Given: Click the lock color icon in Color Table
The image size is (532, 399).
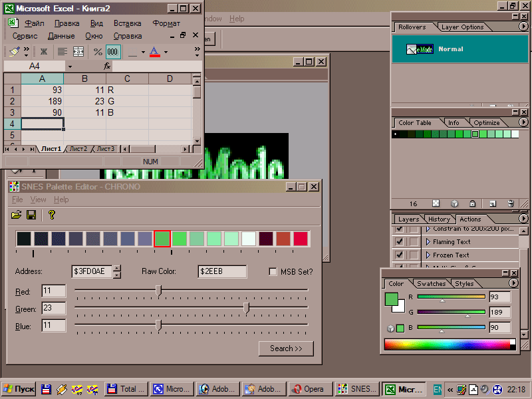Looking at the screenshot, I should 472,203.
